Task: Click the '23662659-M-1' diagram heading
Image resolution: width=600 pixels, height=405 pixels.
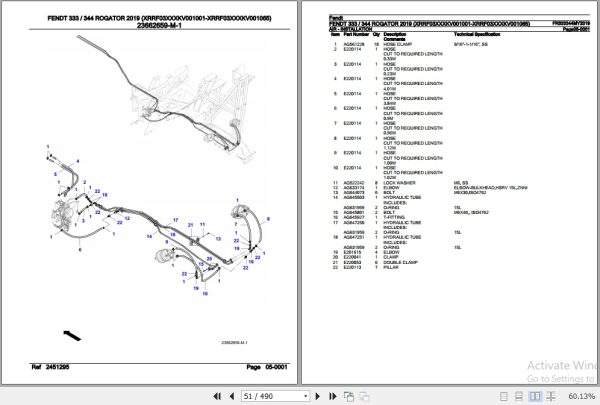Action: point(159,25)
